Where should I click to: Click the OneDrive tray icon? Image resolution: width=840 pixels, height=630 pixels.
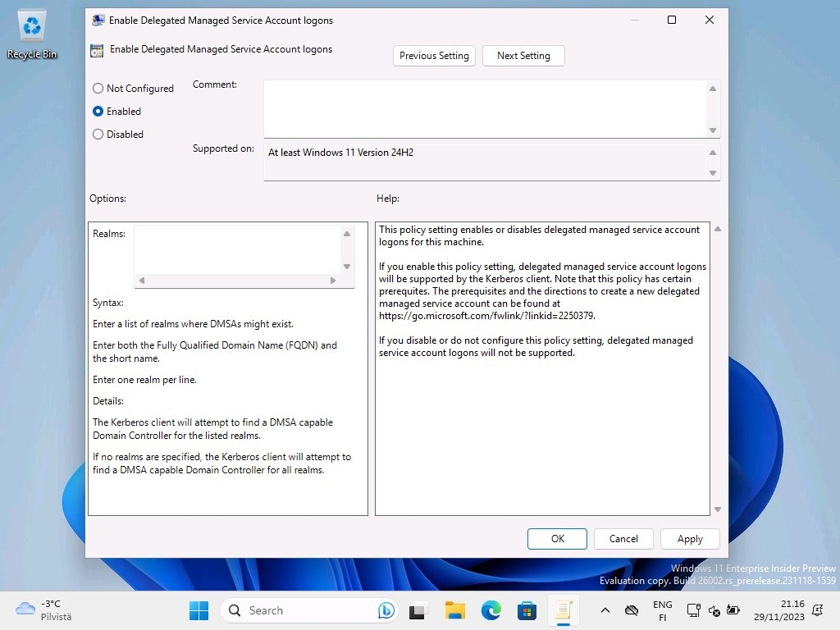[x=632, y=610]
